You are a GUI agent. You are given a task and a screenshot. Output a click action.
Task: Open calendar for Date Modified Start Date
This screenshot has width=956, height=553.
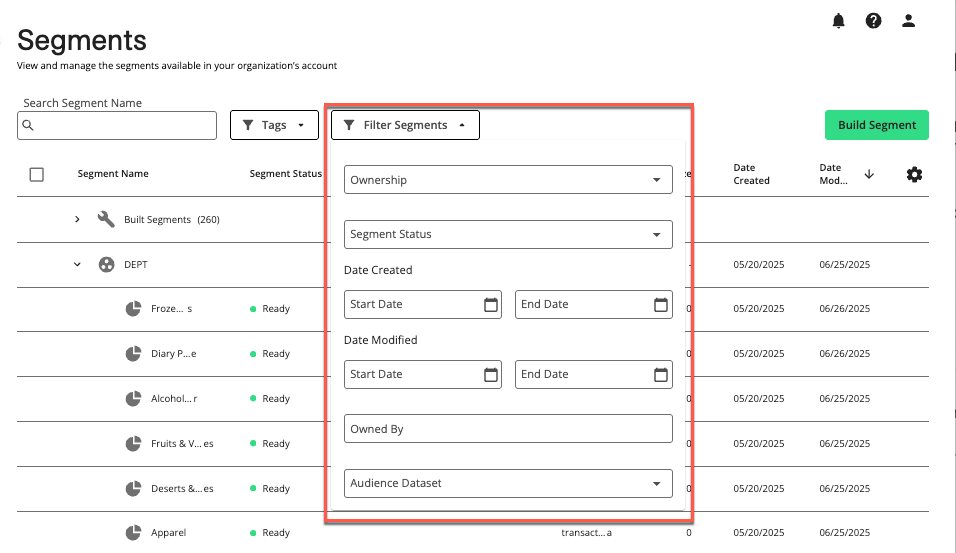(x=491, y=374)
